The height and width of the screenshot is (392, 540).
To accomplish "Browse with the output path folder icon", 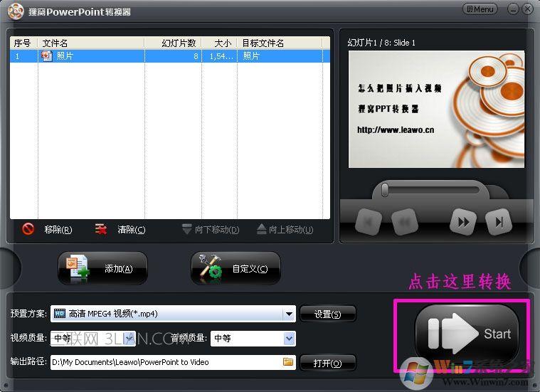I will coord(288,362).
